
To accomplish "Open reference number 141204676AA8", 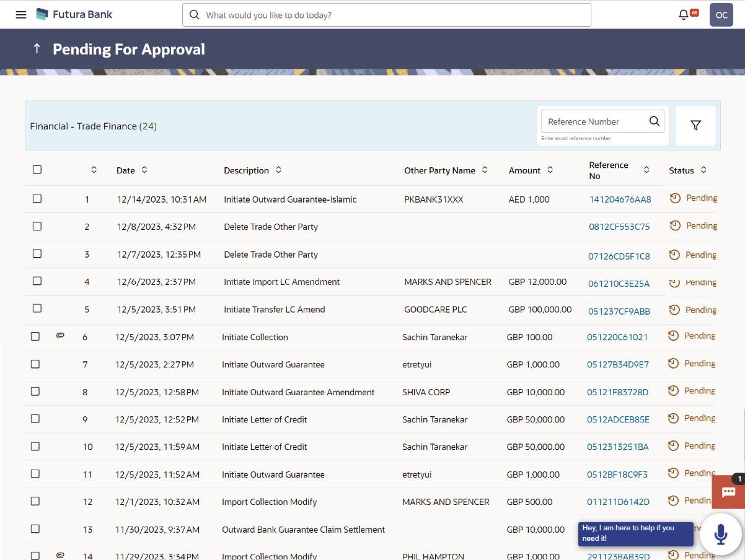I will pyautogui.click(x=619, y=199).
